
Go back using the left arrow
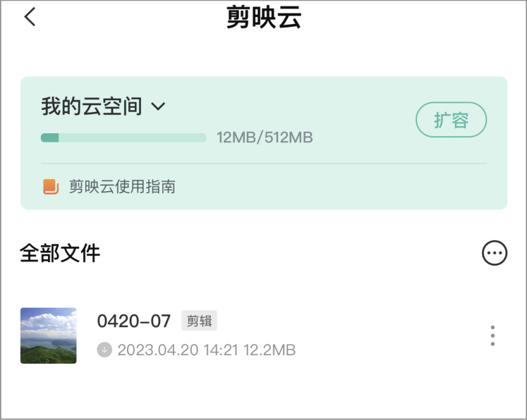coord(30,17)
